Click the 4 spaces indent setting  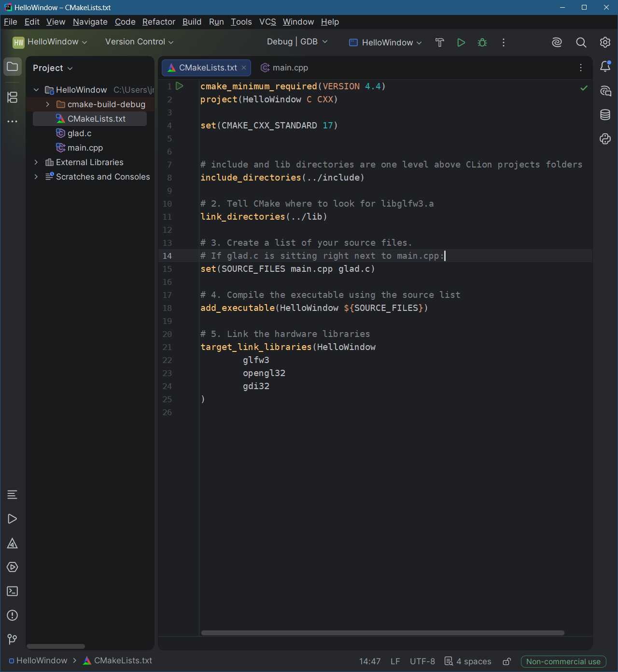468,661
